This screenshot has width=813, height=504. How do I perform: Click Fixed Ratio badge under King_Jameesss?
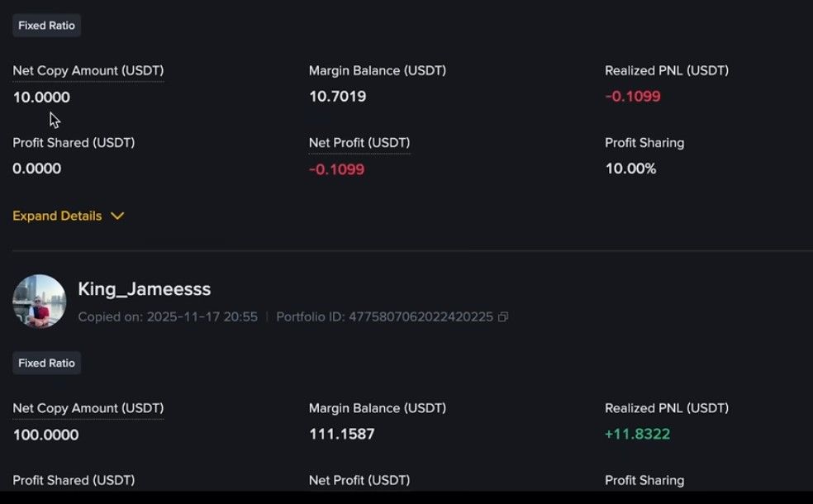coord(46,363)
